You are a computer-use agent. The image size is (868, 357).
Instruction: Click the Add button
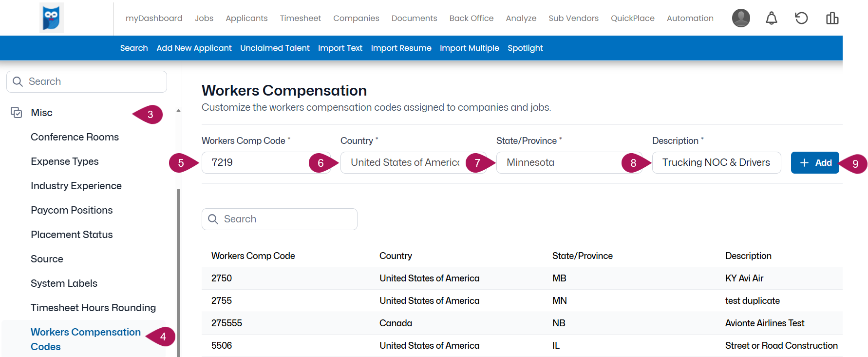tap(814, 162)
